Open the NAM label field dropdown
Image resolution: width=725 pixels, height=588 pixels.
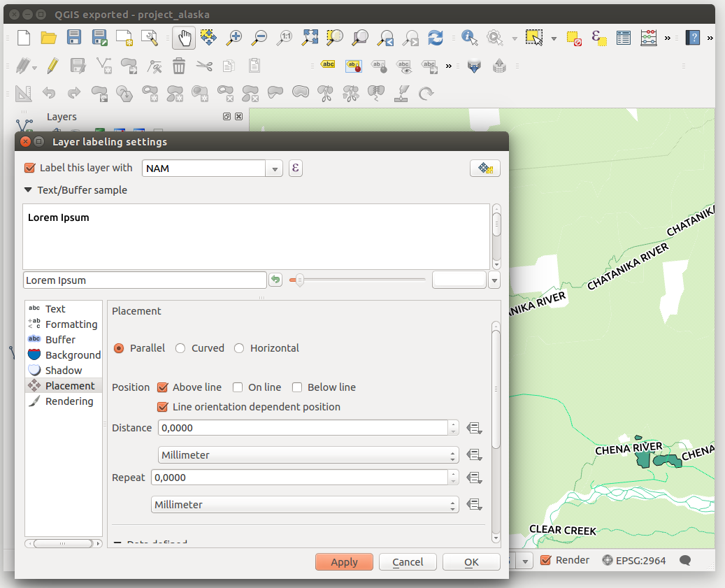274,168
